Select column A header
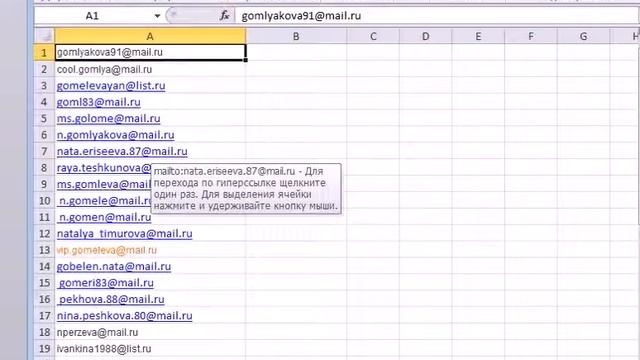This screenshot has height=360, width=640. (x=150, y=36)
